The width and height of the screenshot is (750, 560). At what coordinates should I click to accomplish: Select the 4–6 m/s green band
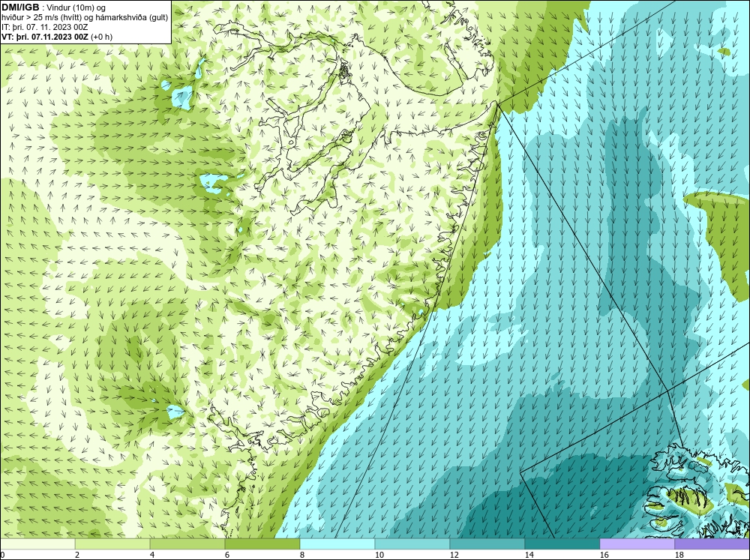187,544
